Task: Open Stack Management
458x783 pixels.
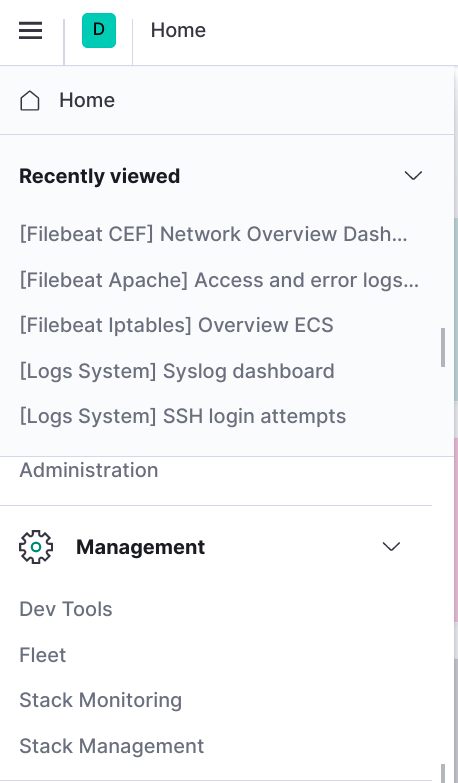Action: pyautogui.click(x=111, y=746)
